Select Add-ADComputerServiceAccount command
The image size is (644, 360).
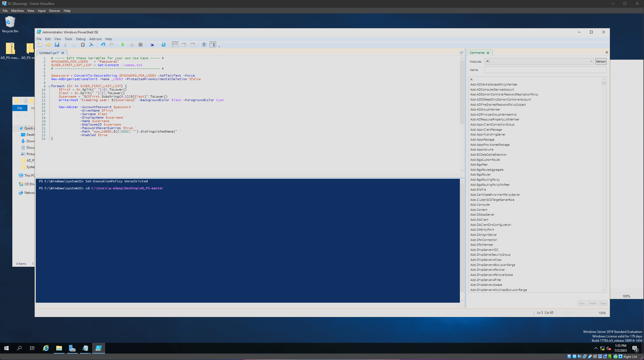point(492,90)
